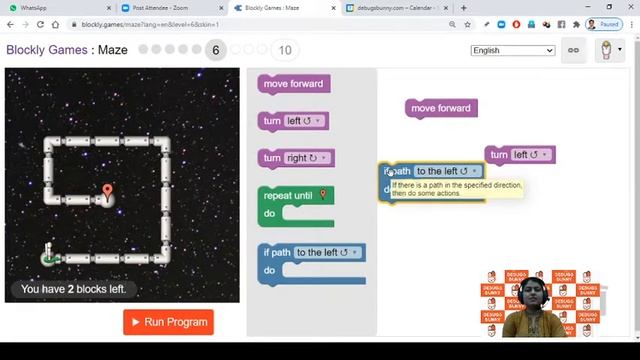Go to level 4 dot
The height and width of the screenshot is (360, 640).
pos(183,49)
